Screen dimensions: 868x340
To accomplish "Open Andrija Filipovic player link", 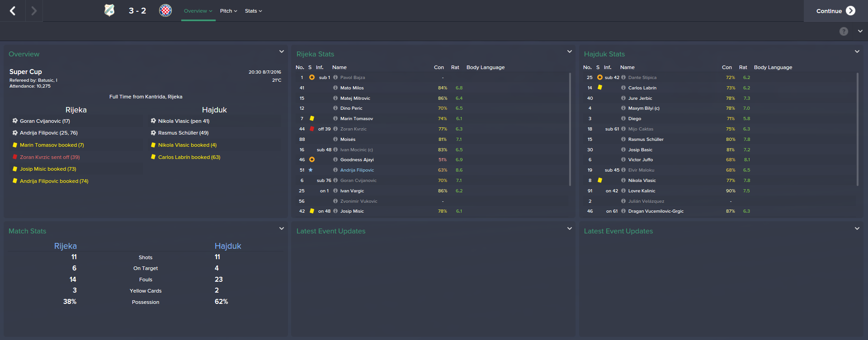I will pos(357,170).
